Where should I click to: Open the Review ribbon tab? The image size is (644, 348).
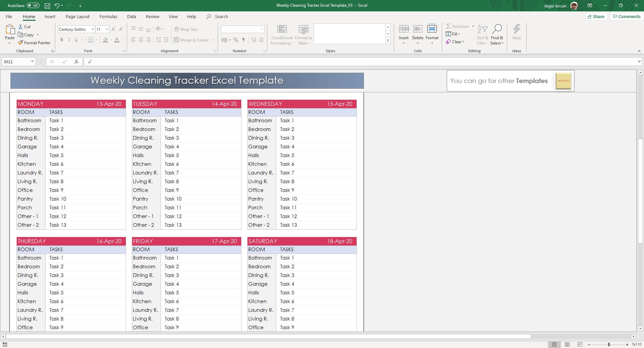click(x=152, y=16)
